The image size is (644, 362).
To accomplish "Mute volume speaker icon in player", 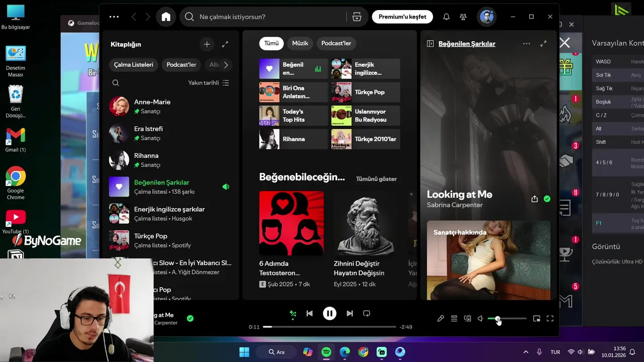I will (480, 318).
